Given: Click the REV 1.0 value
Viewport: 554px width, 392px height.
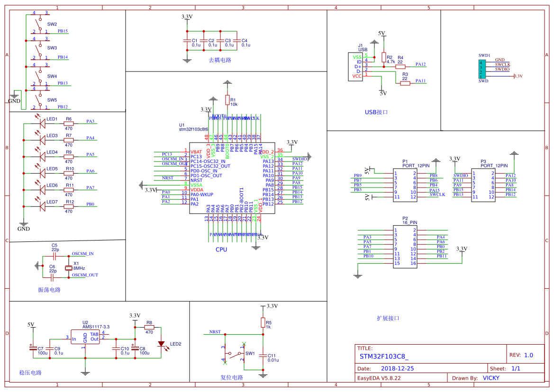Looking at the screenshot, I should [528, 355].
